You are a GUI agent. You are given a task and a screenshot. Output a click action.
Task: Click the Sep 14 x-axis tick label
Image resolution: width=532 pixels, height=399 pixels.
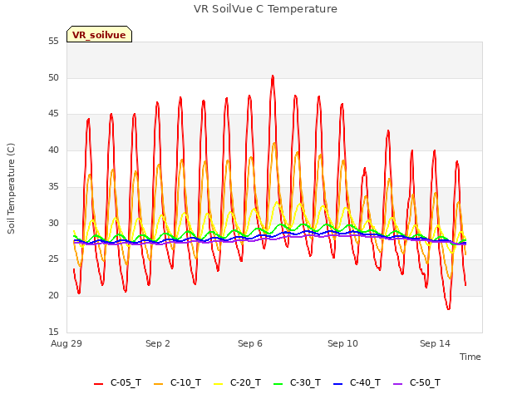pyautogui.click(x=435, y=343)
